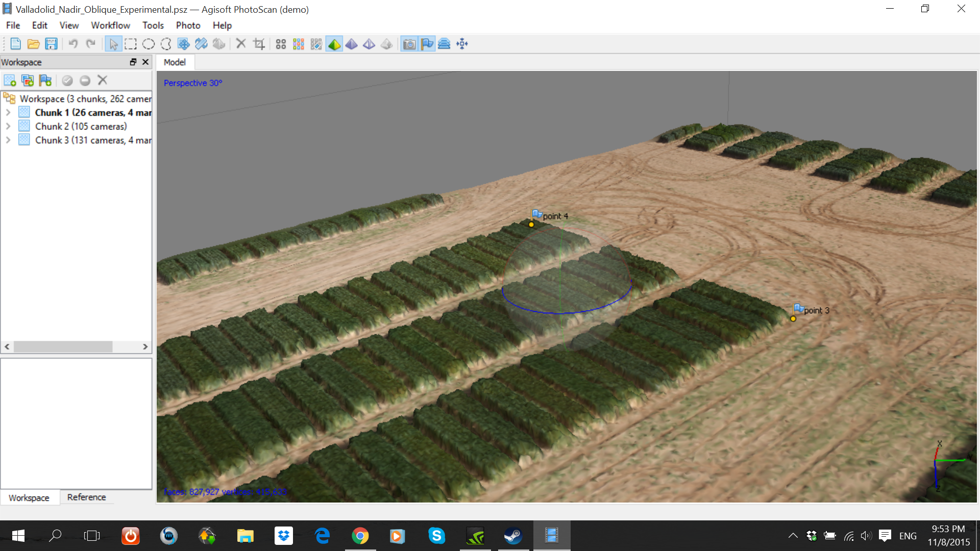Select the circle selection tool

(x=149, y=44)
